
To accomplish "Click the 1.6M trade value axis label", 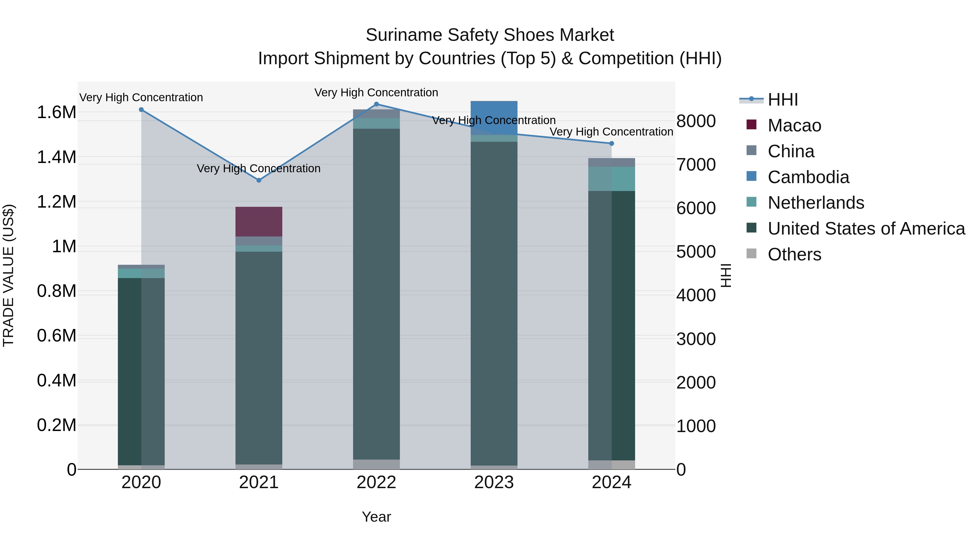I will pyautogui.click(x=57, y=112).
